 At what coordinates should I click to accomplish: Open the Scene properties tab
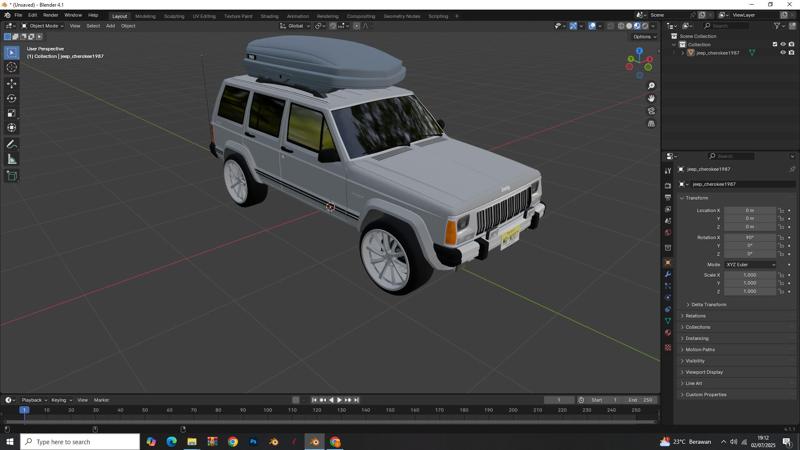click(x=668, y=221)
